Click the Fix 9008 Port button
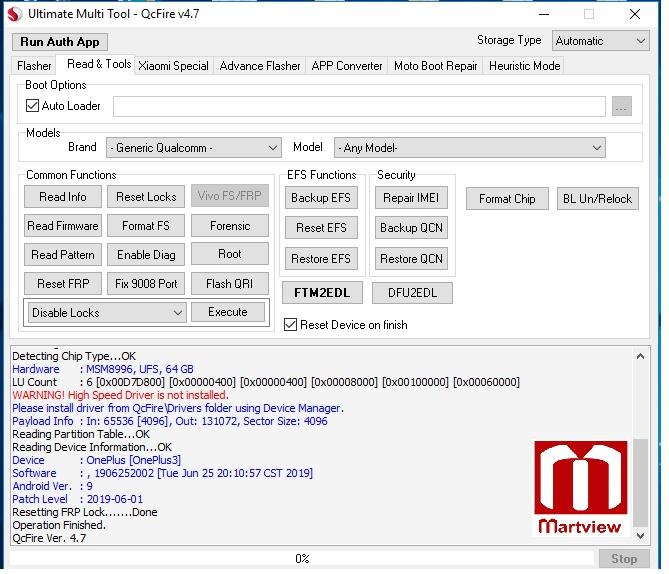This screenshot has height=574, width=669. [146, 284]
